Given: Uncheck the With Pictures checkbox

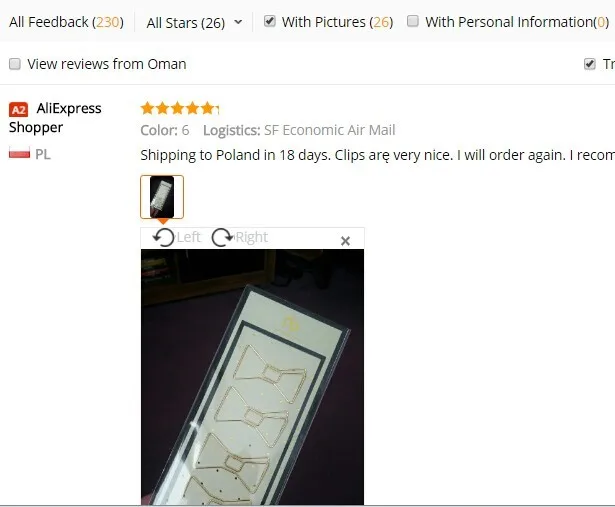Looking at the screenshot, I should coord(269,21).
